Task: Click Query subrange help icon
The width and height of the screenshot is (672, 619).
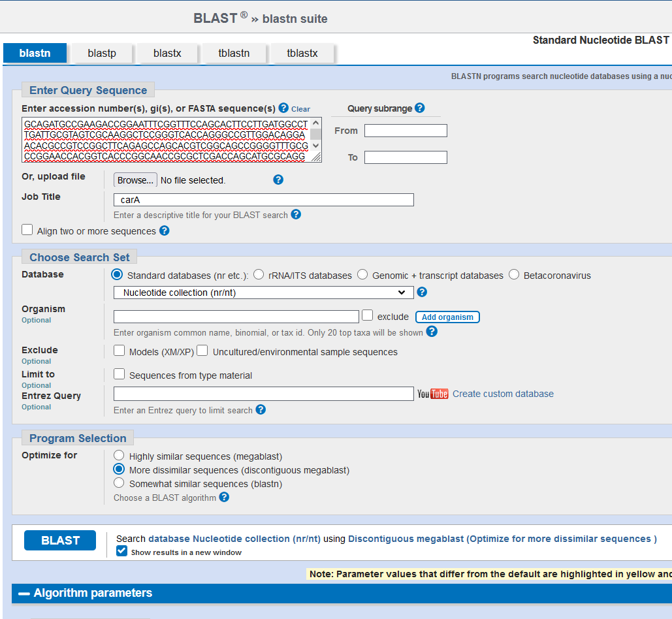Action: 419,108
